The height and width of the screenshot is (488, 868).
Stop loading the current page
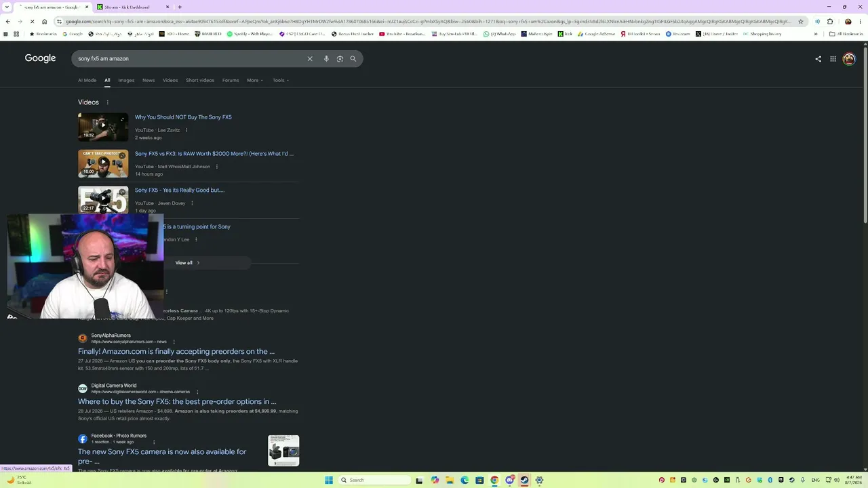click(x=32, y=22)
